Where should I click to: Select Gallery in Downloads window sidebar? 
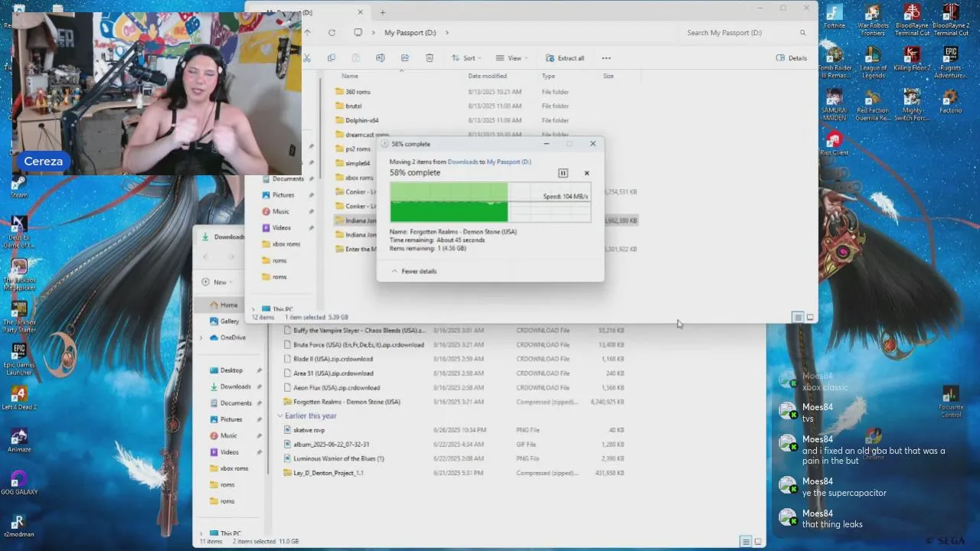tap(230, 321)
